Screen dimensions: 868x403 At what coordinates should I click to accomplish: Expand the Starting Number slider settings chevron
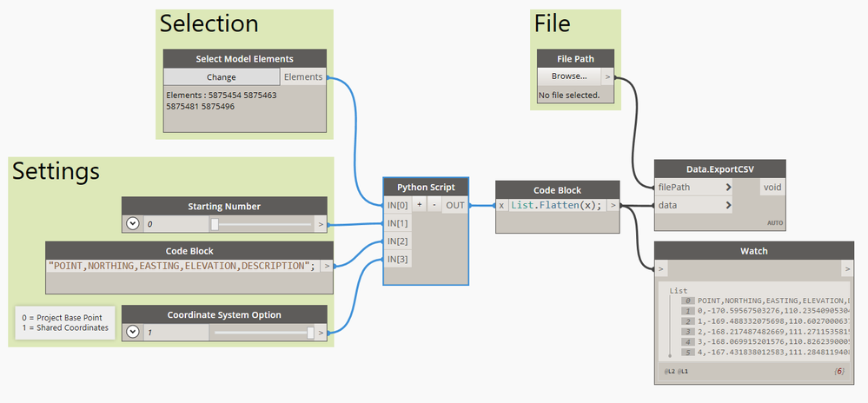[132, 223]
